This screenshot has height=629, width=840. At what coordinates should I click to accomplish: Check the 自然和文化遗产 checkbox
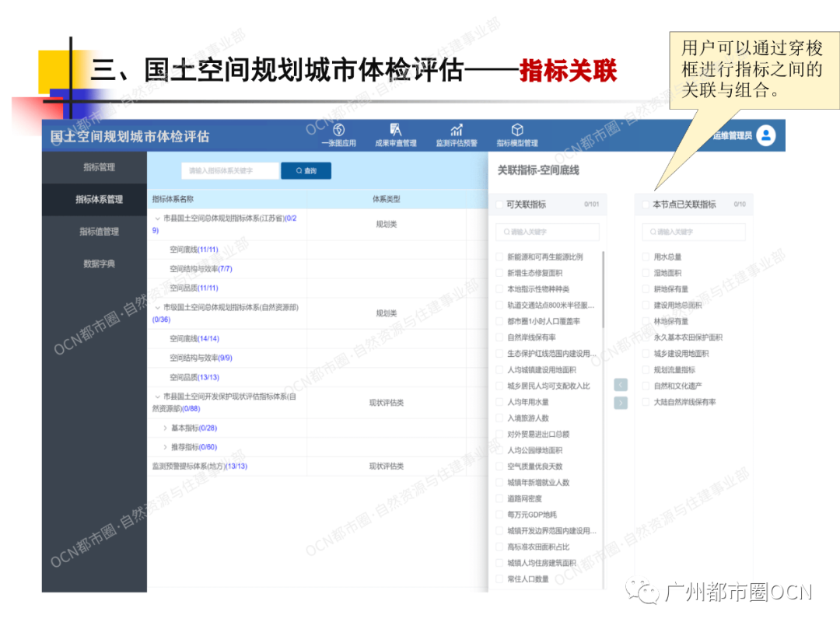646,386
